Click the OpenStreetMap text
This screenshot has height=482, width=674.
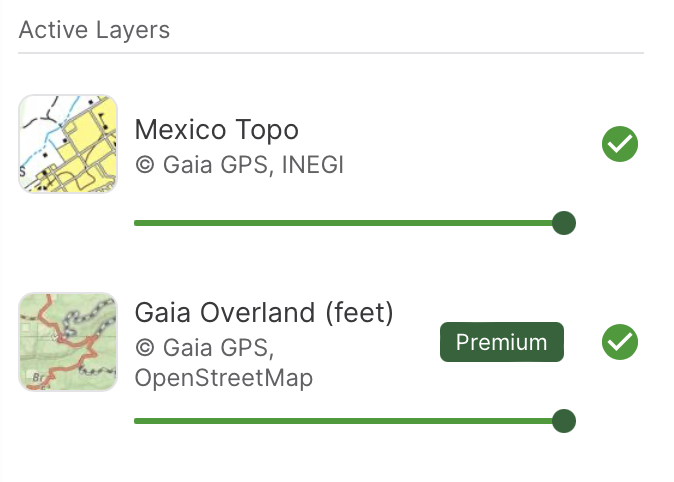[224, 378]
